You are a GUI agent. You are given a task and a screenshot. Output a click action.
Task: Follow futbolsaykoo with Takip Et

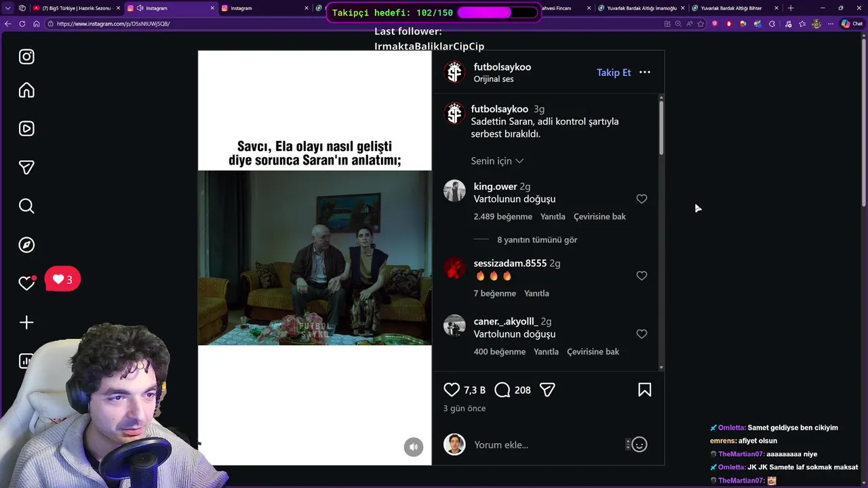click(x=614, y=73)
